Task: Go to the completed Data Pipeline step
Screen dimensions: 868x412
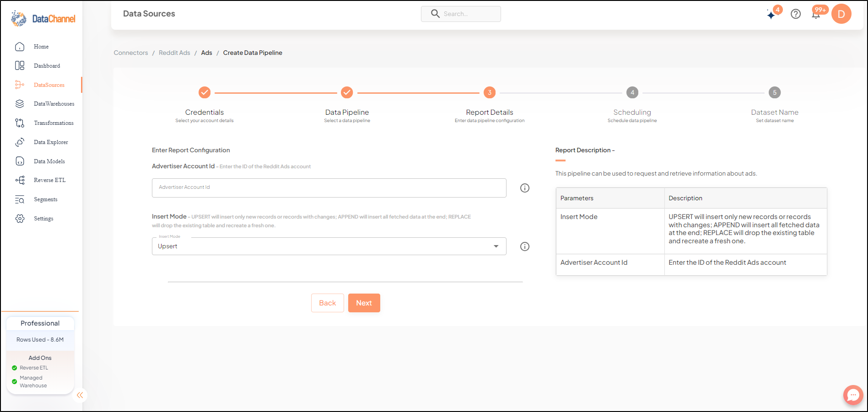Action: (x=347, y=92)
